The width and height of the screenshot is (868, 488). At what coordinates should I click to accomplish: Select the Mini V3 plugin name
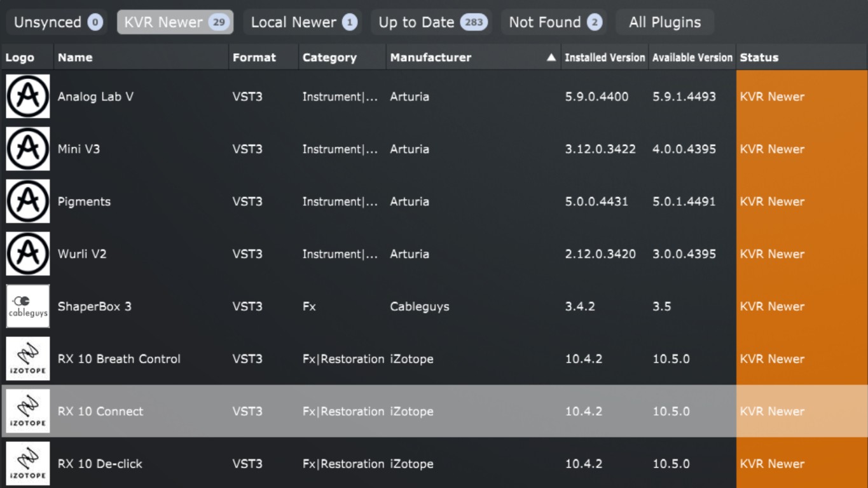pyautogui.click(x=79, y=149)
